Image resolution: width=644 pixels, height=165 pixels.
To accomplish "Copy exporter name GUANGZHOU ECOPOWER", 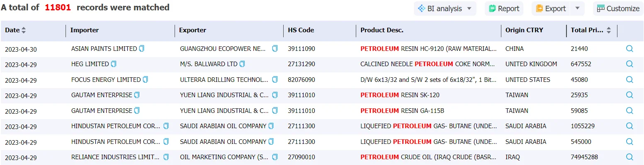I will coord(275,49).
